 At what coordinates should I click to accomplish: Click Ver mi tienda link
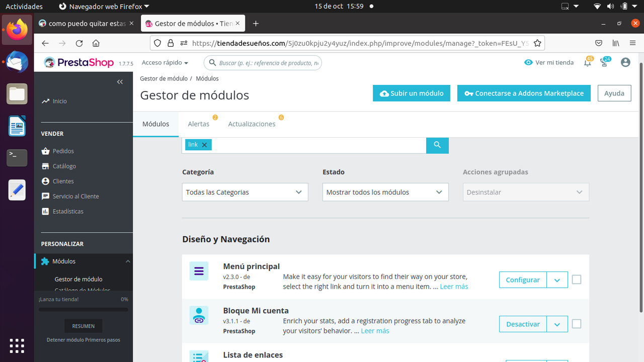tap(549, 62)
